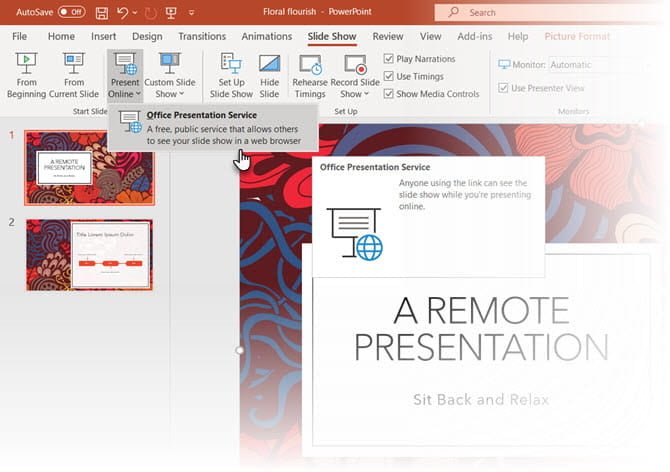The image size is (670, 472).
Task: Select slide 1 thumbnail
Action: pos(89,168)
